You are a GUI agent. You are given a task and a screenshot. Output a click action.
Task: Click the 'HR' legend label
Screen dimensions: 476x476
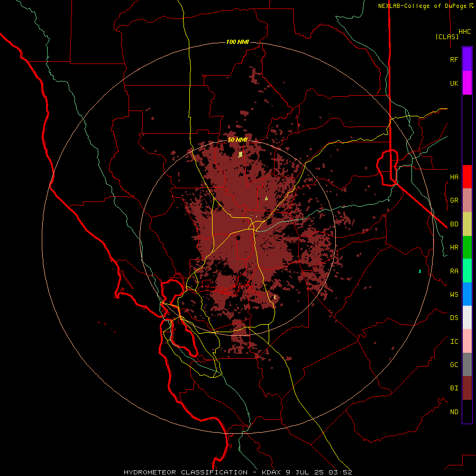454,248
